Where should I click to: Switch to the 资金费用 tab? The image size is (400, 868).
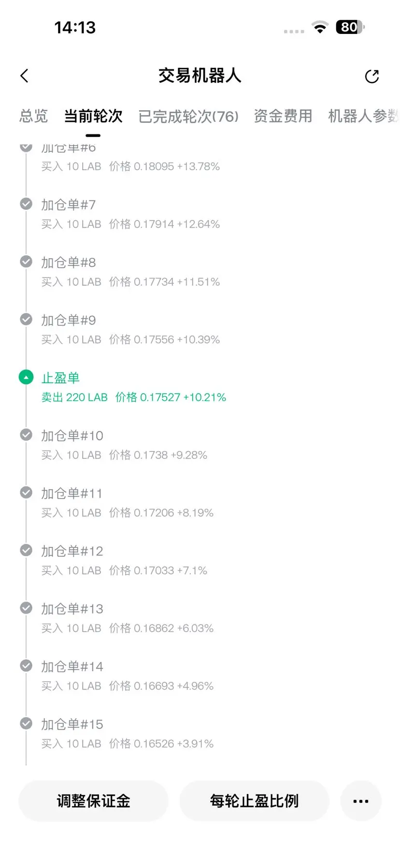pyautogui.click(x=283, y=116)
